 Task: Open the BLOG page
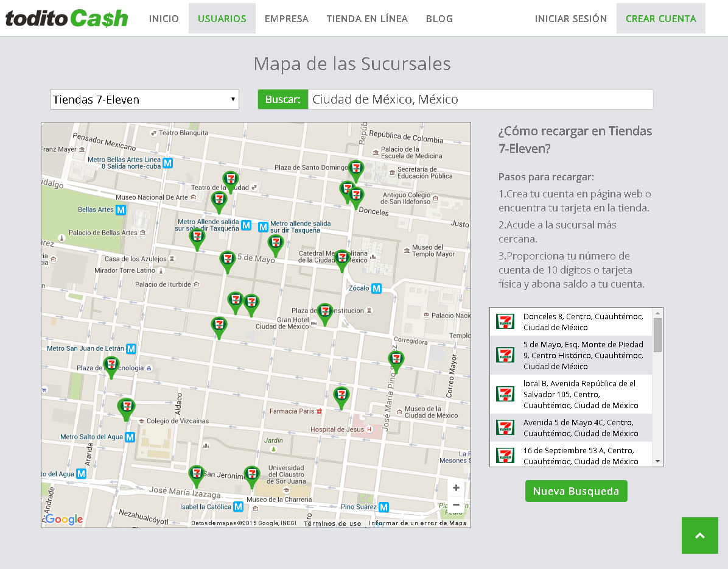(x=439, y=18)
